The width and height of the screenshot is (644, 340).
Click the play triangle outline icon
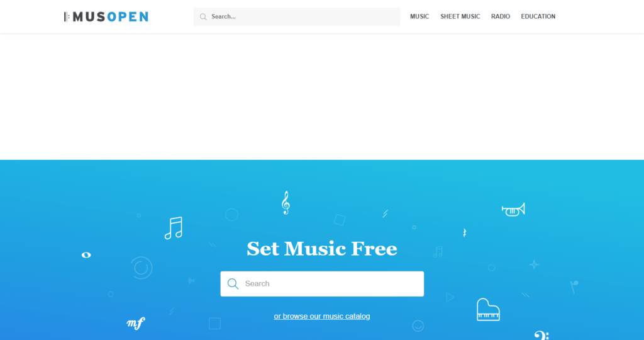point(450,297)
